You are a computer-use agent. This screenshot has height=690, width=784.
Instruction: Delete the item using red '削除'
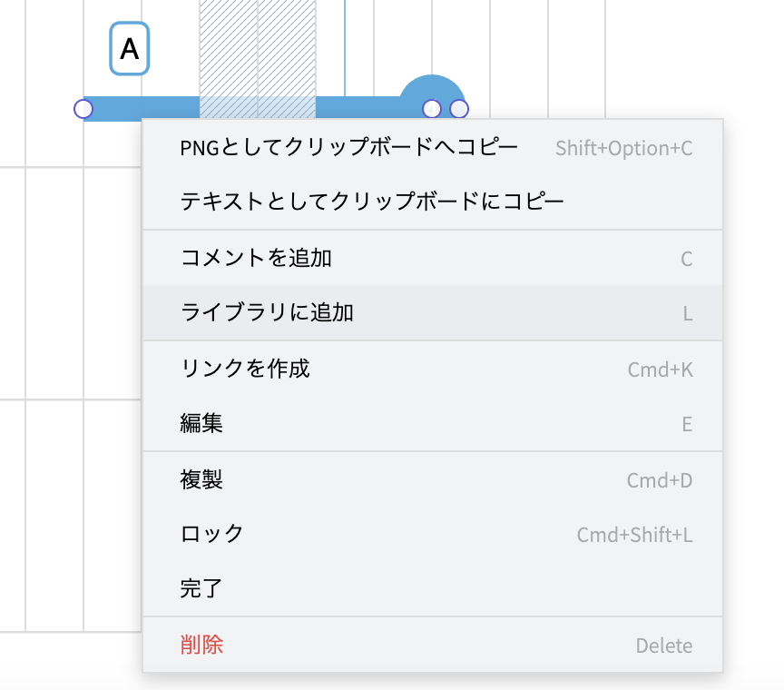pos(201,646)
